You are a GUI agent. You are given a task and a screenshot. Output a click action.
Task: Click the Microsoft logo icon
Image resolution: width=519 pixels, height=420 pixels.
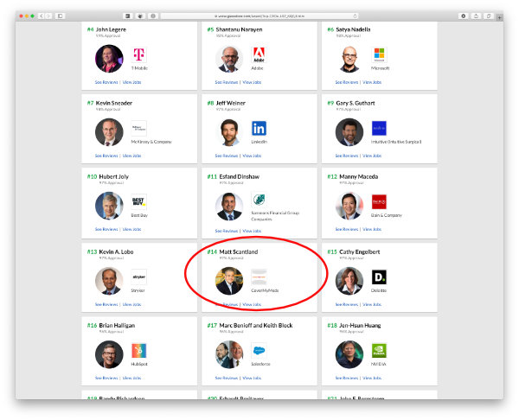[379, 55]
